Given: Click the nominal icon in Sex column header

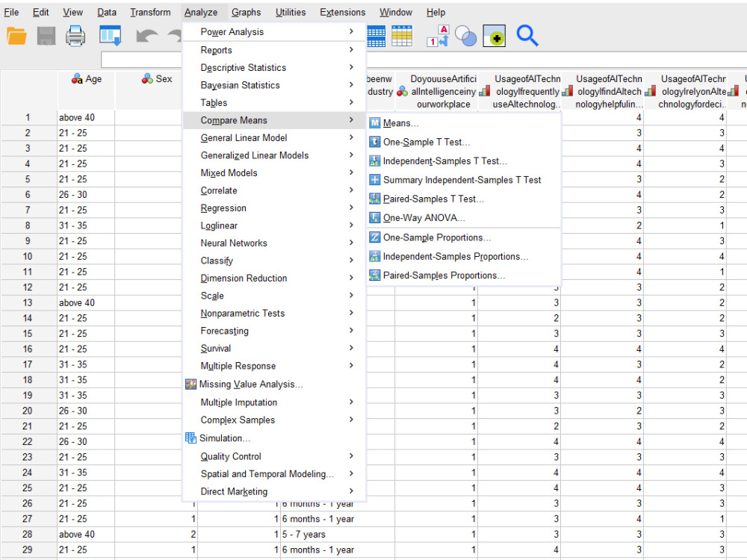Looking at the screenshot, I should [148, 79].
